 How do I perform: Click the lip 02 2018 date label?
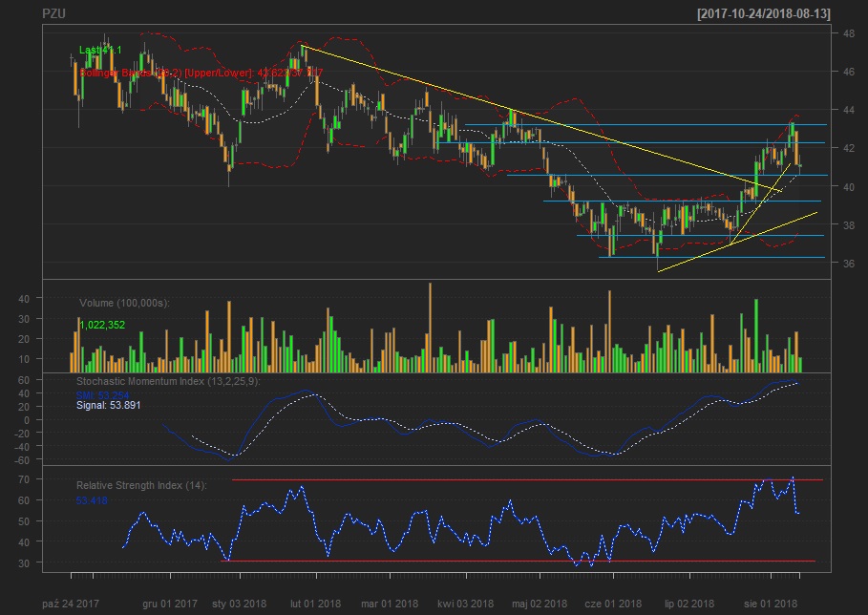[x=689, y=604]
